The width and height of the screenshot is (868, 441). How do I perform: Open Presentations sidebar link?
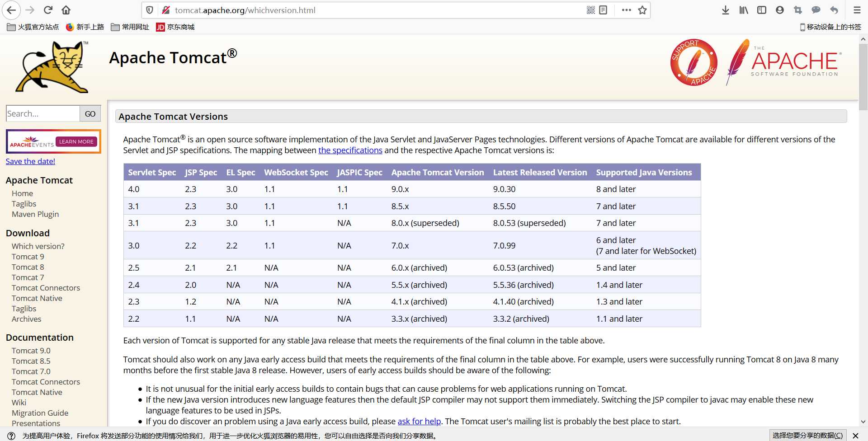click(x=36, y=423)
